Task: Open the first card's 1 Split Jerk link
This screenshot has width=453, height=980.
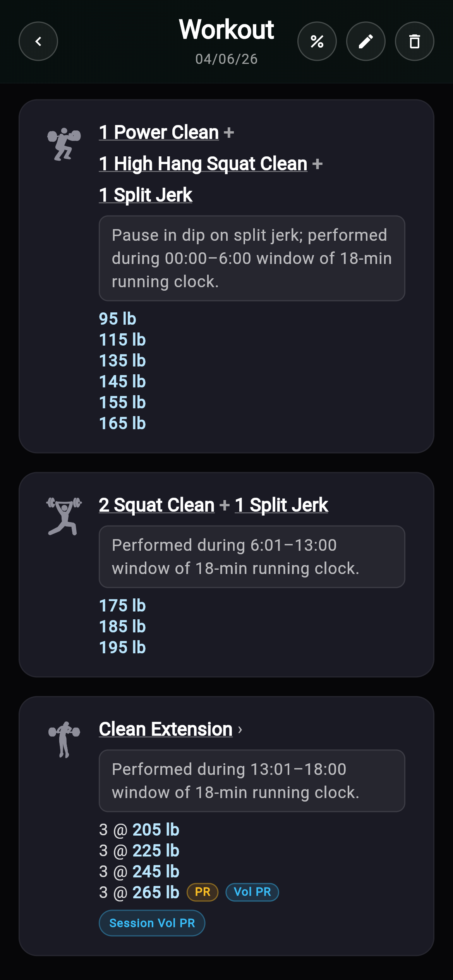Action: pos(146,195)
